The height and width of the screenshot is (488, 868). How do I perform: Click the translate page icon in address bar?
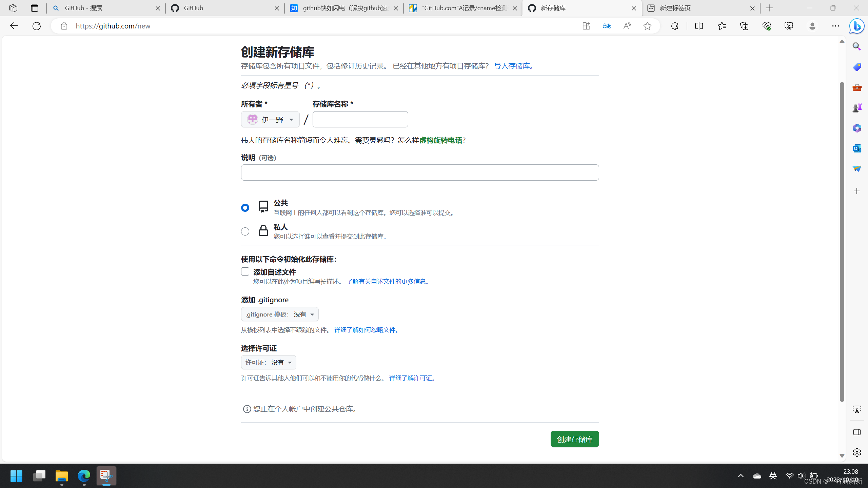[607, 26]
